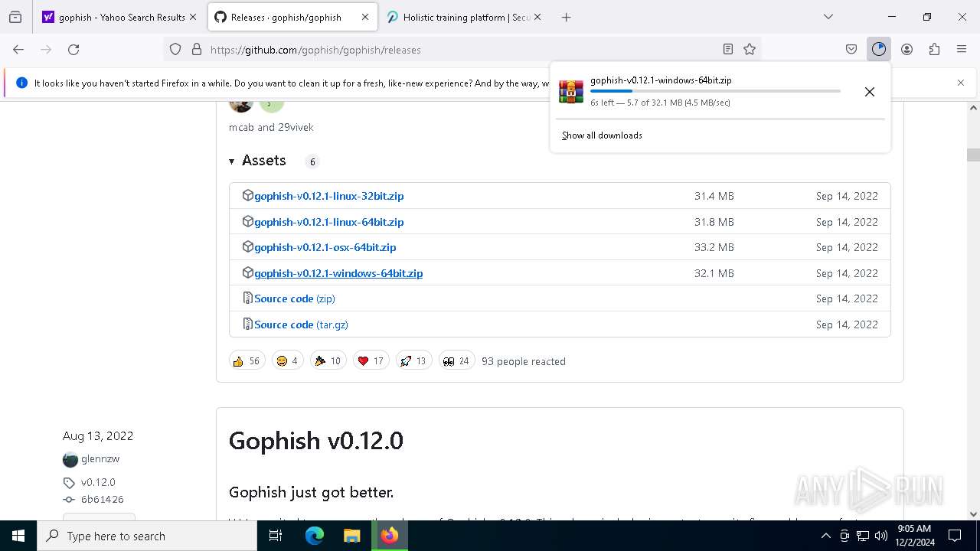
Task: Open the Gophish v0.12.0 release title
Action: click(315, 440)
